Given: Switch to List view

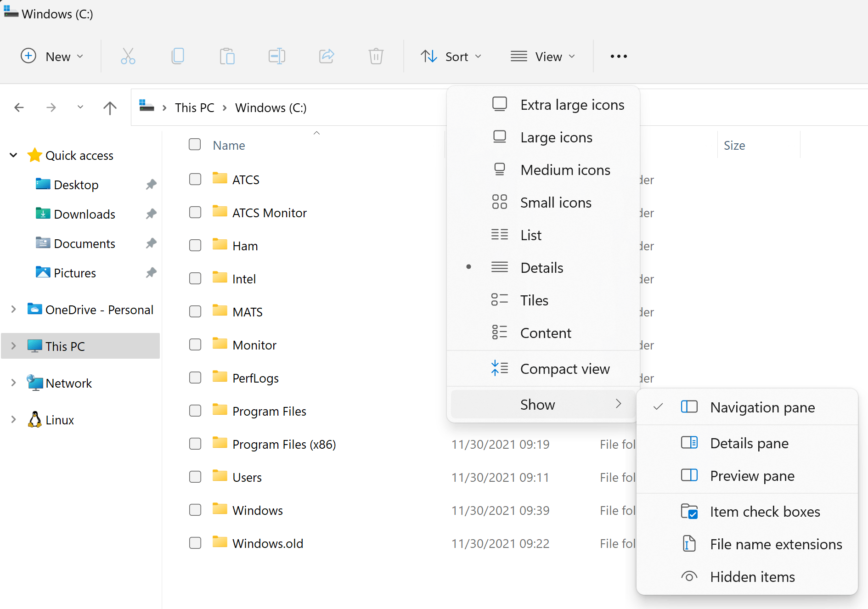Looking at the screenshot, I should pos(543,235).
